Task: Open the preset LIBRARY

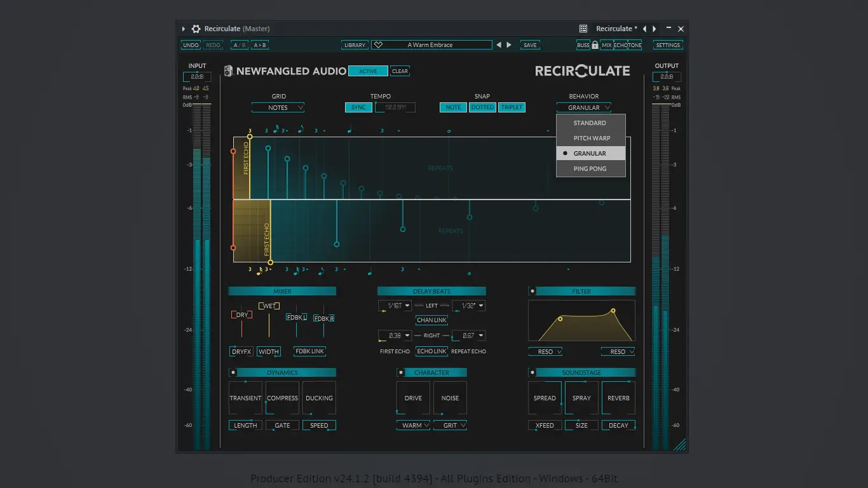Action: coord(355,45)
